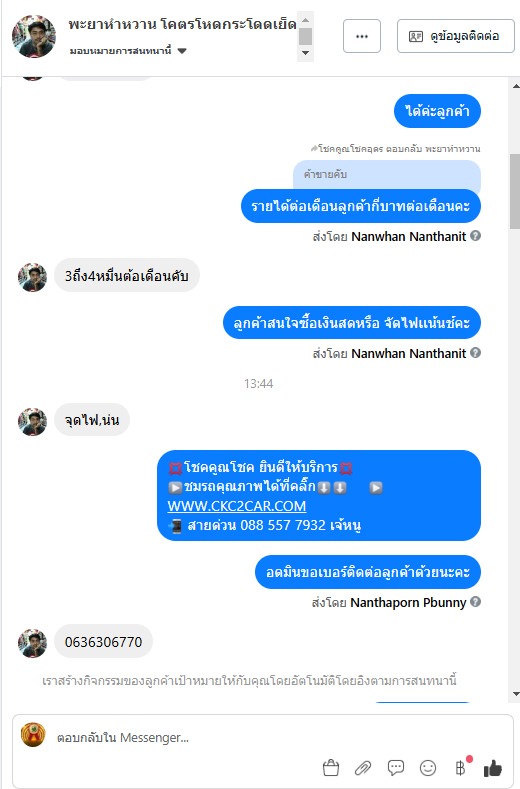Click the conversation scrollbar thumb
520x789 pixels.
coord(514,191)
